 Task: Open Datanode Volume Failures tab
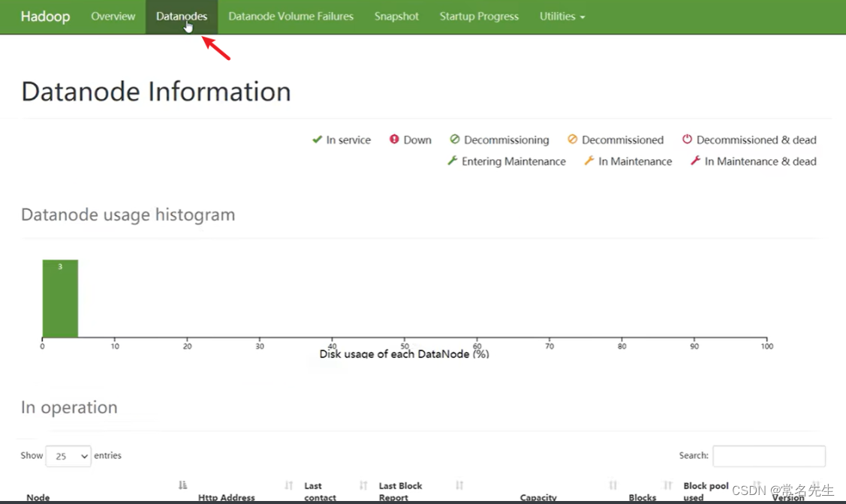[291, 16]
